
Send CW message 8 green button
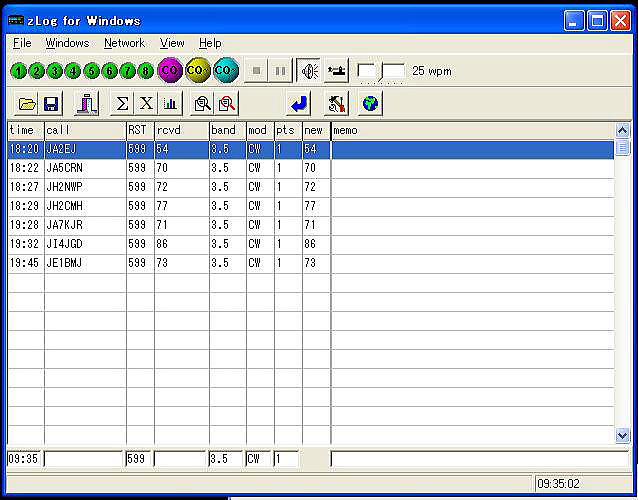pos(146,71)
